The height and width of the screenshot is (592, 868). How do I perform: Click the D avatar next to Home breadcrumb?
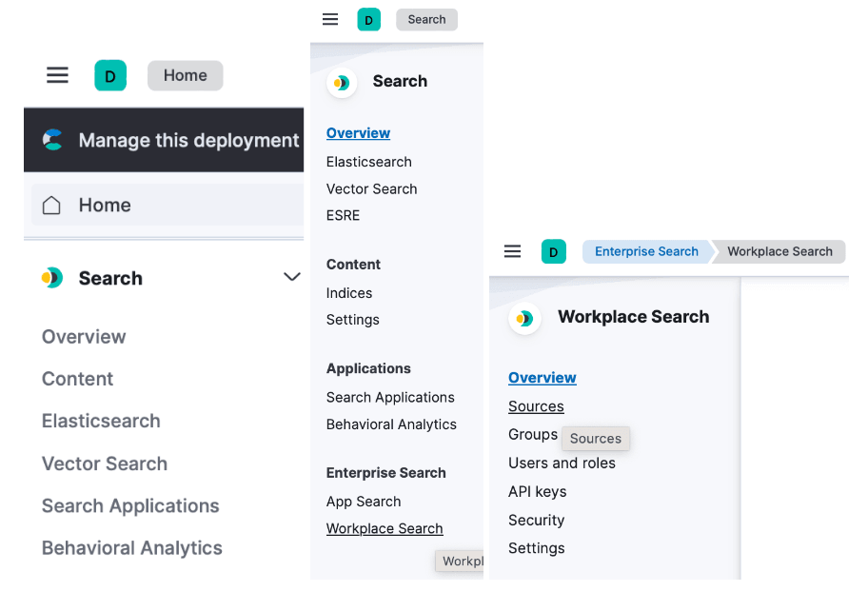(x=110, y=76)
